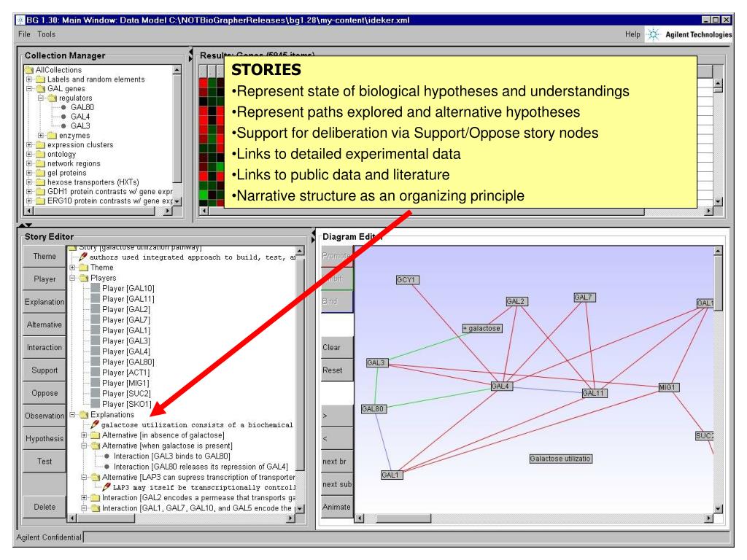The height and width of the screenshot is (560, 747).
Task: Click the MIG1 node in diagram
Action: click(x=668, y=388)
